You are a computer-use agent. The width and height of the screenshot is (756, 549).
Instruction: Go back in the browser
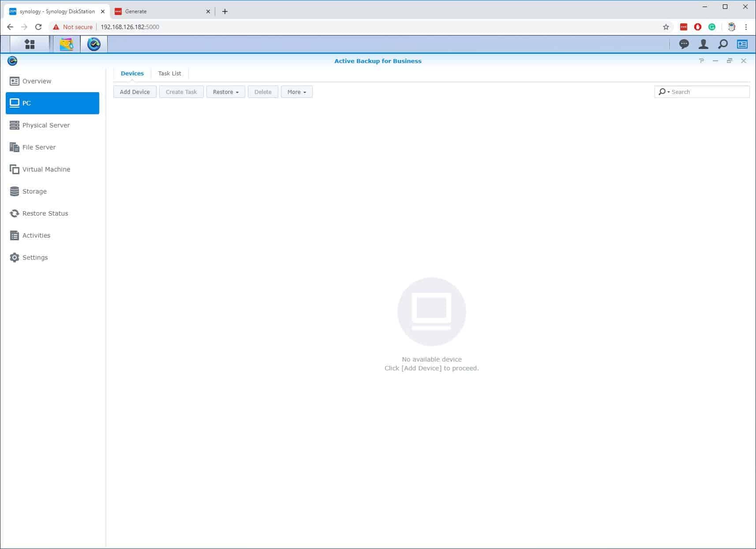click(x=10, y=27)
